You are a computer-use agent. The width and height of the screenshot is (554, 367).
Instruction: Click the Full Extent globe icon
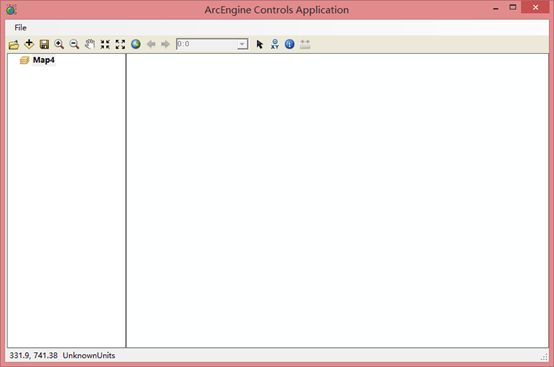tap(136, 44)
